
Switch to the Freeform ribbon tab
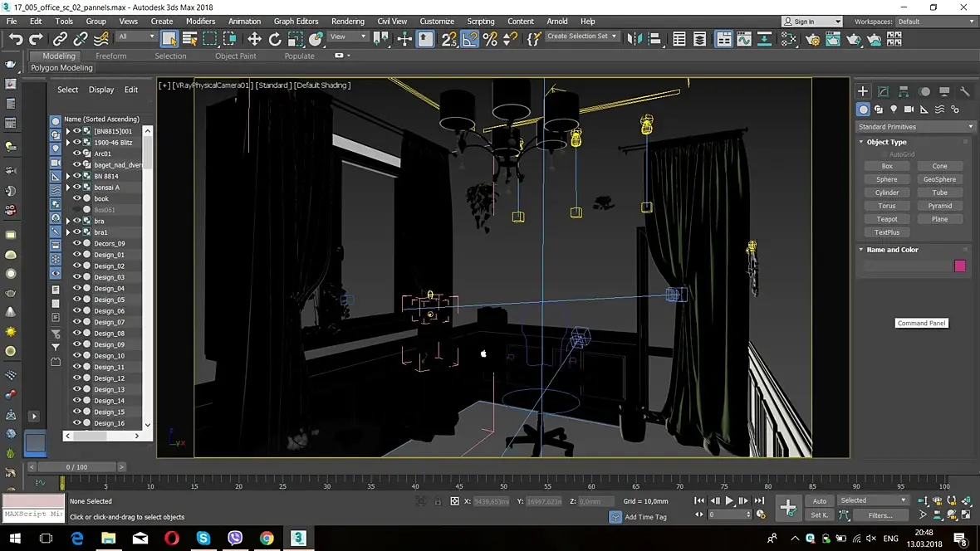pyautogui.click(x=110, y=56)
